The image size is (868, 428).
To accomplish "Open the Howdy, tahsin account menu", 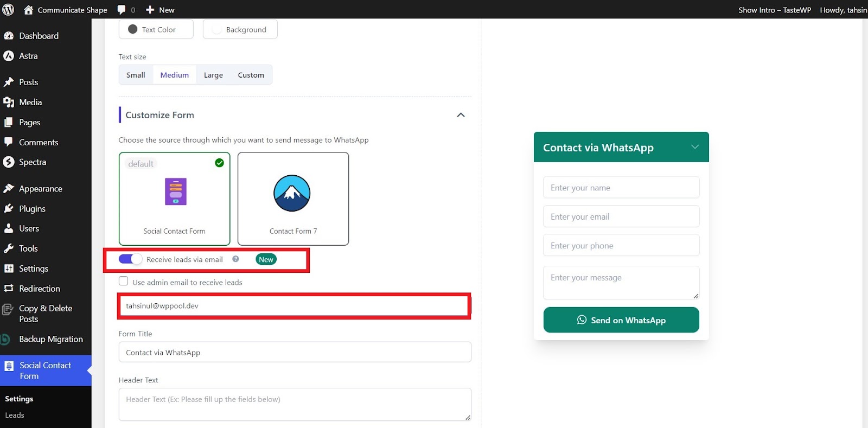I will pyautogui.click(x=843, y=10).
